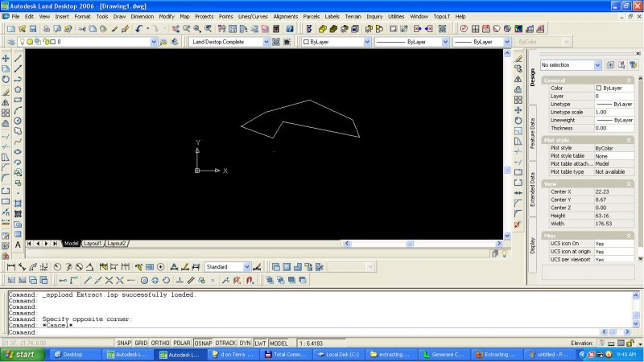The width and height of the screenshot is (644, 362).
Task: Click the Windows start button
Action: 23,355
